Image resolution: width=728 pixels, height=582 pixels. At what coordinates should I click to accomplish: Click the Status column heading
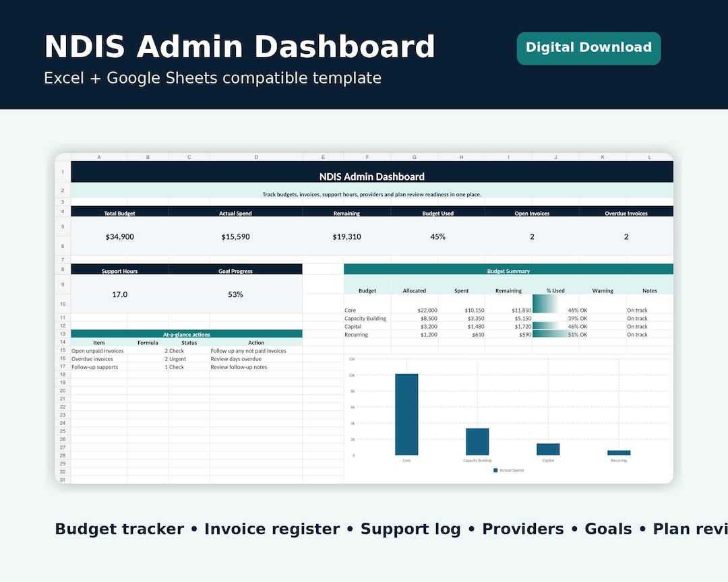tap(189, 342)
